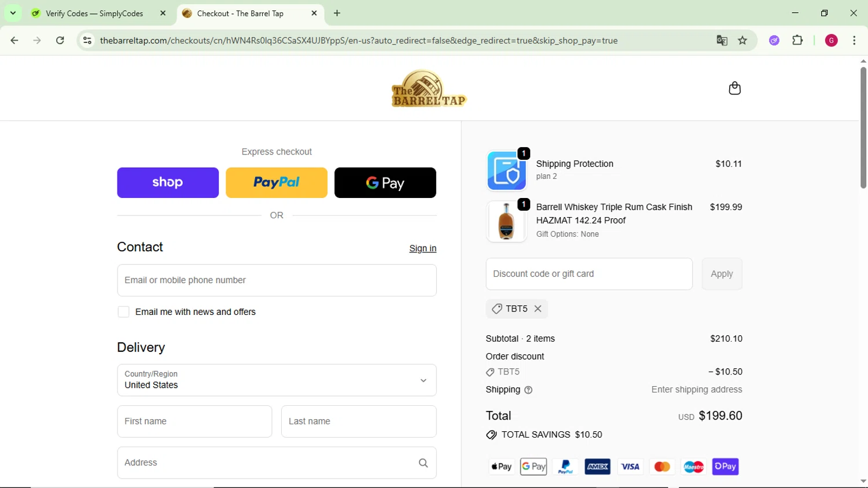The height and width of the screenshot is (488, 868).
Task: Check Email me with news and offers
Action: coord(123,312)
